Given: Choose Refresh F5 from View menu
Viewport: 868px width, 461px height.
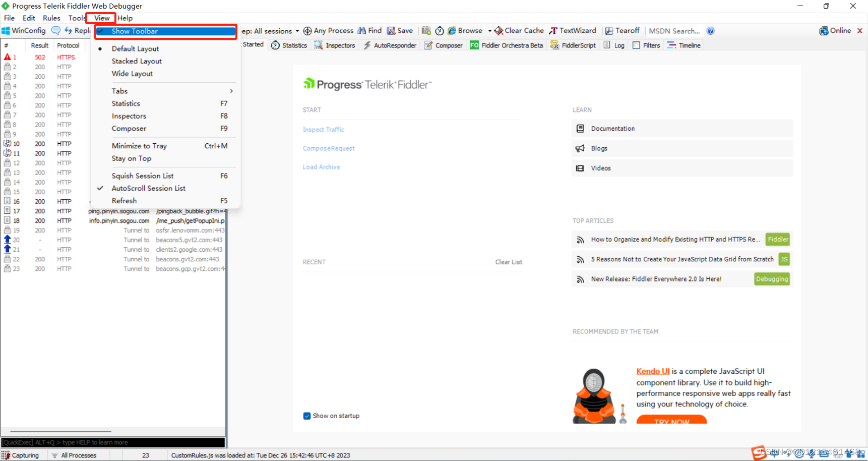Looking at the screenshot, I should 166,201.
